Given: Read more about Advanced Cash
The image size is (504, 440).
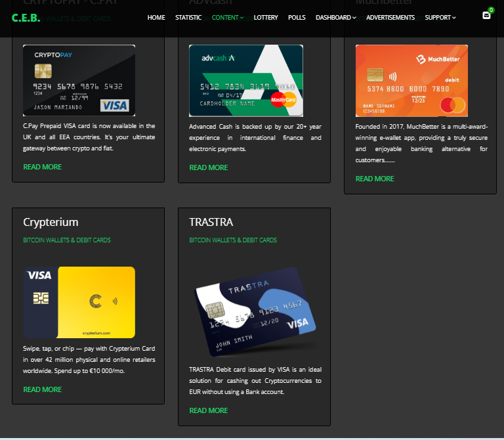Looking at the screenshot, I should (x=209, y=167).
